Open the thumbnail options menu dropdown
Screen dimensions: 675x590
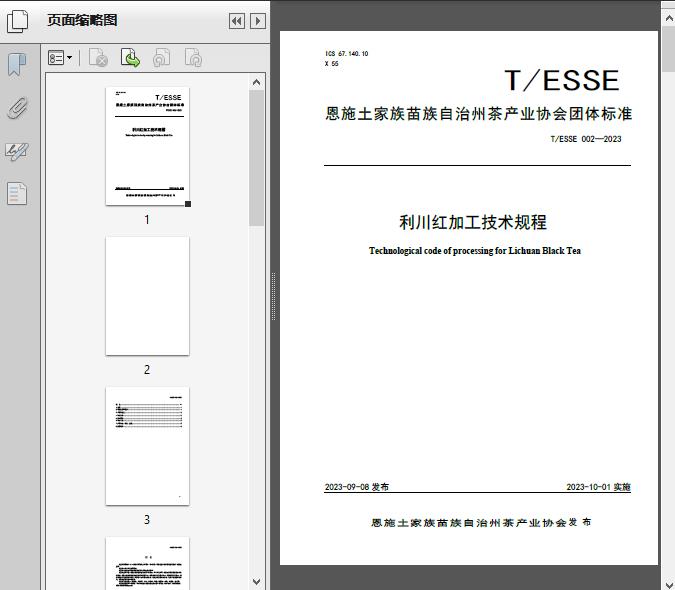pos(60,58)
